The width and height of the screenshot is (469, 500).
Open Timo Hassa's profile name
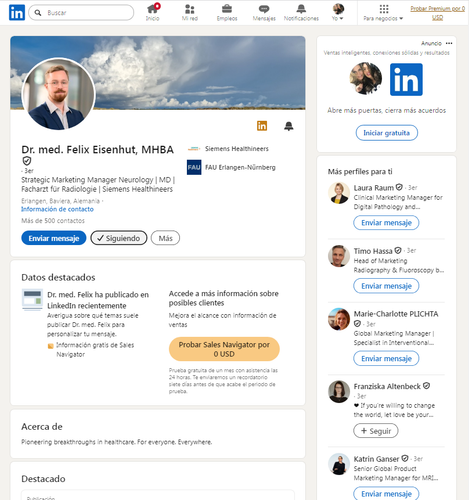[373, 251]
